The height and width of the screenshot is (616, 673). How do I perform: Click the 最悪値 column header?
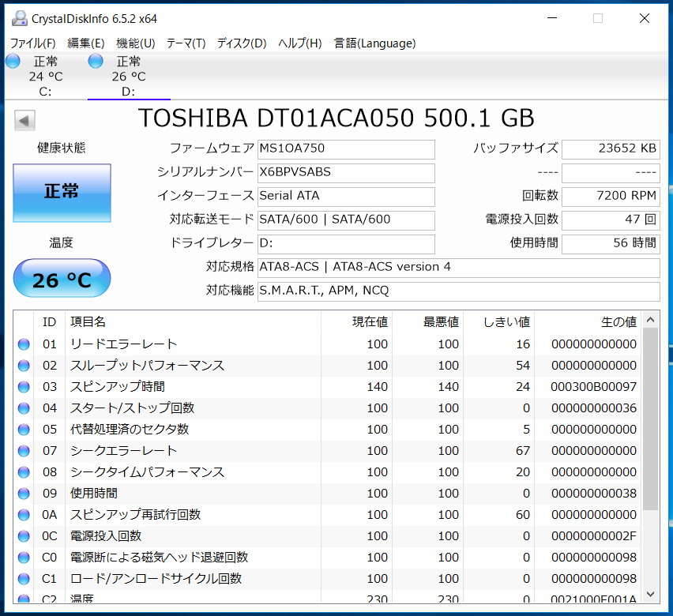coord(427,322)
